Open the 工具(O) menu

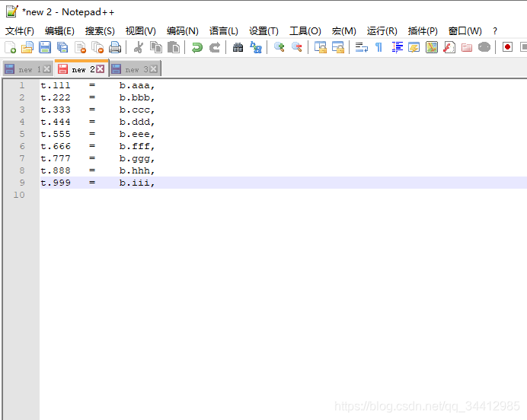tap(305, 31)
